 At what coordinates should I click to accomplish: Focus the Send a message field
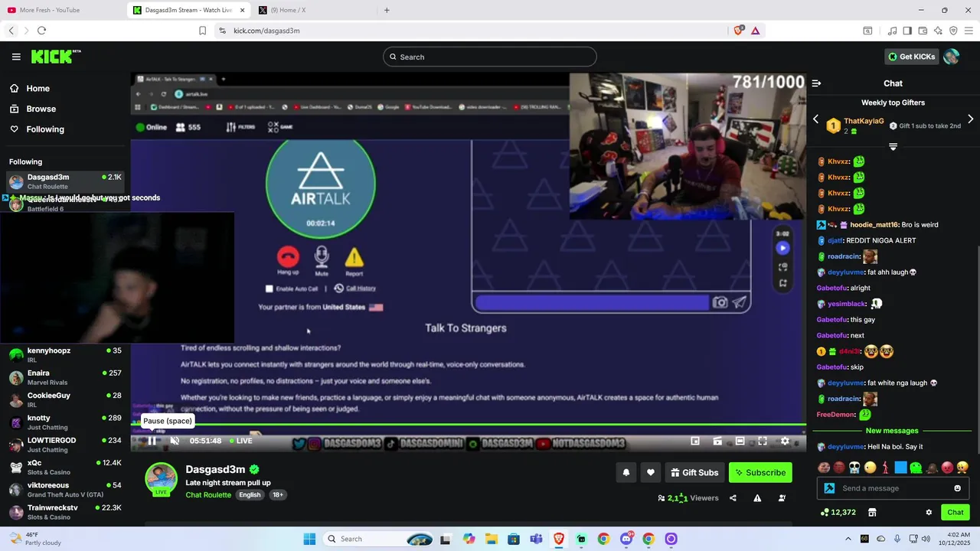893,488
